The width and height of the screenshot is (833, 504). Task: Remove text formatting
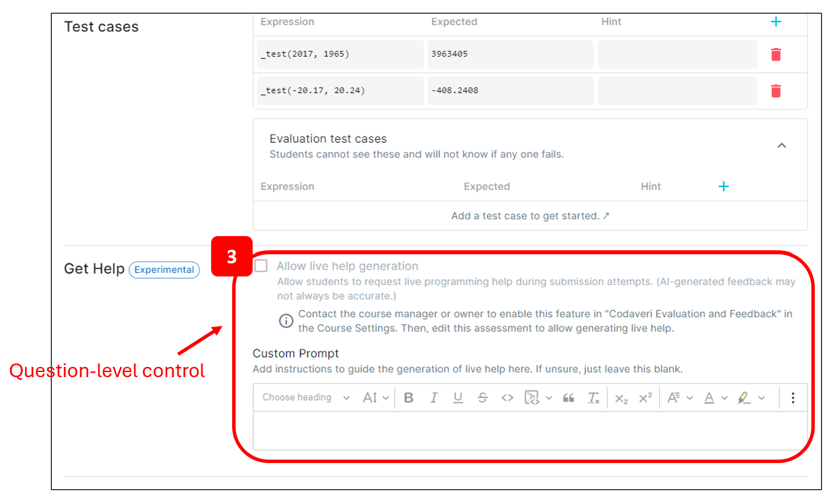click(x=593, y=398)
